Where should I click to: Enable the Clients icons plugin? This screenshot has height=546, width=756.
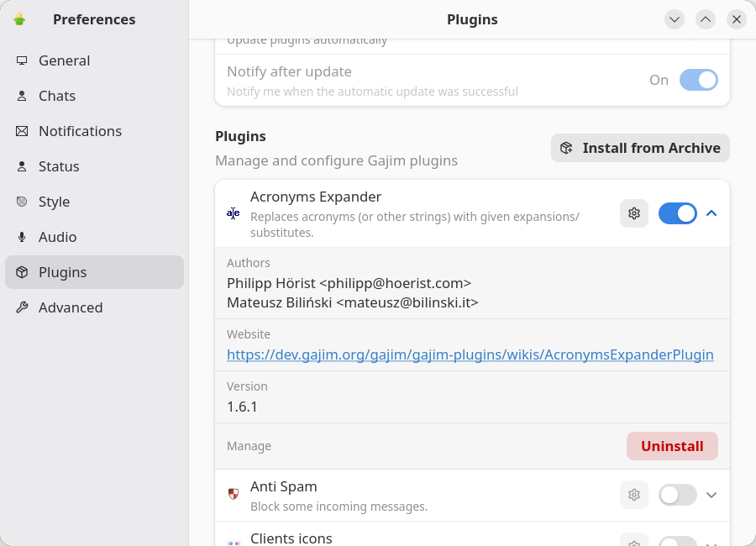[677, 542]
